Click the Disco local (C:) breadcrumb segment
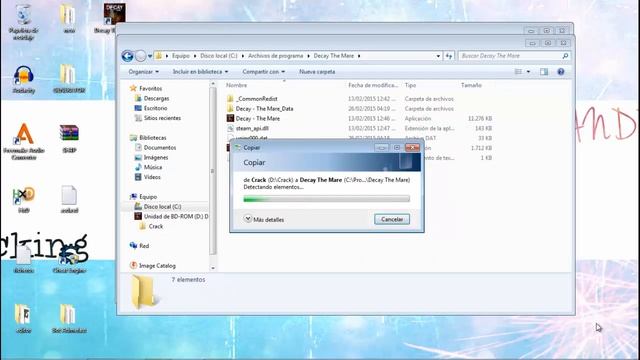The height and width of the screenshot is (360, 640). click(x=219, y=56)
